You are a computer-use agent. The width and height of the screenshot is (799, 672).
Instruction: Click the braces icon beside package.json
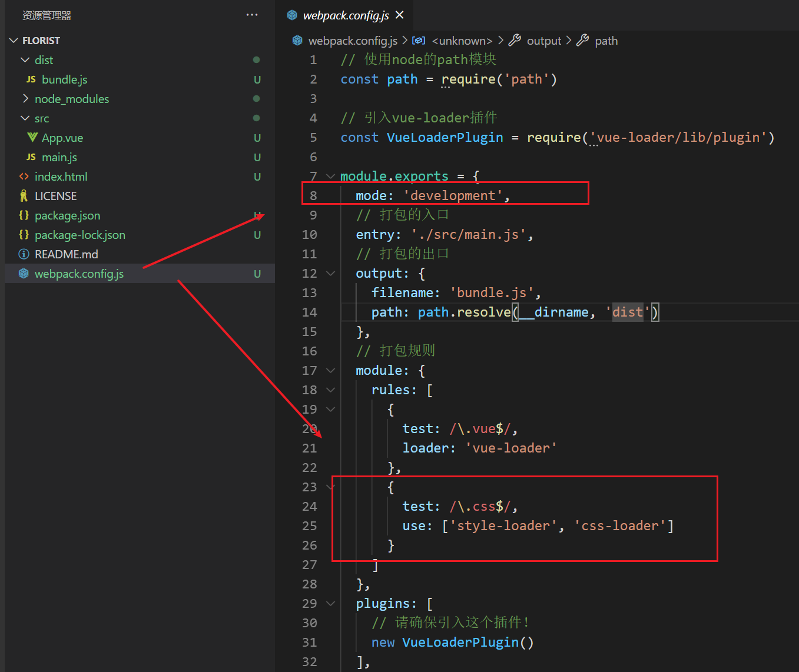pos(24,215)
